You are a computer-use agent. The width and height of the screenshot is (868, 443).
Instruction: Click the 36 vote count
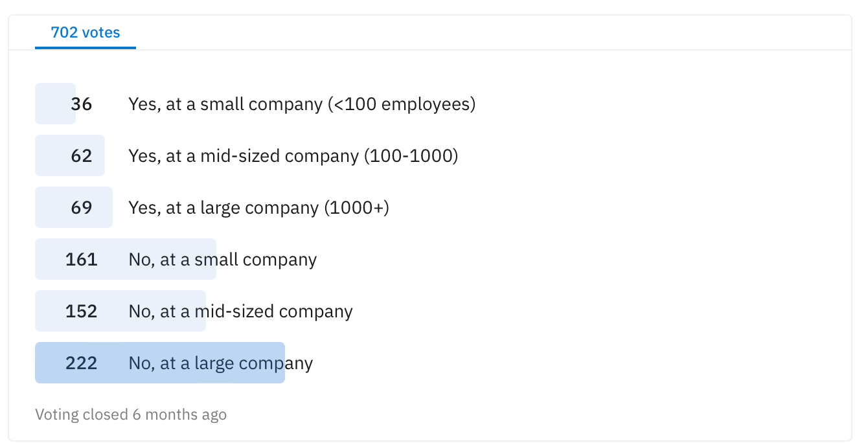point(82,104)
